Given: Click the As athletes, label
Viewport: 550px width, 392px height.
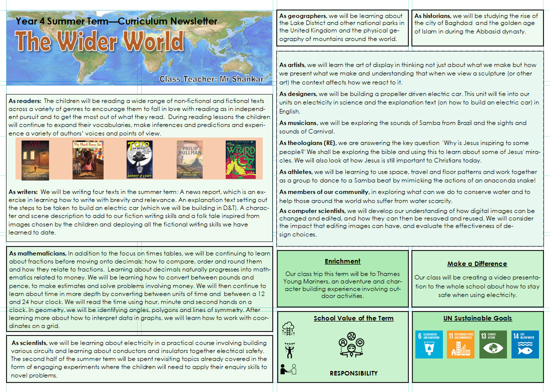Looking at the screenshot, I should (x=296, y=172).
